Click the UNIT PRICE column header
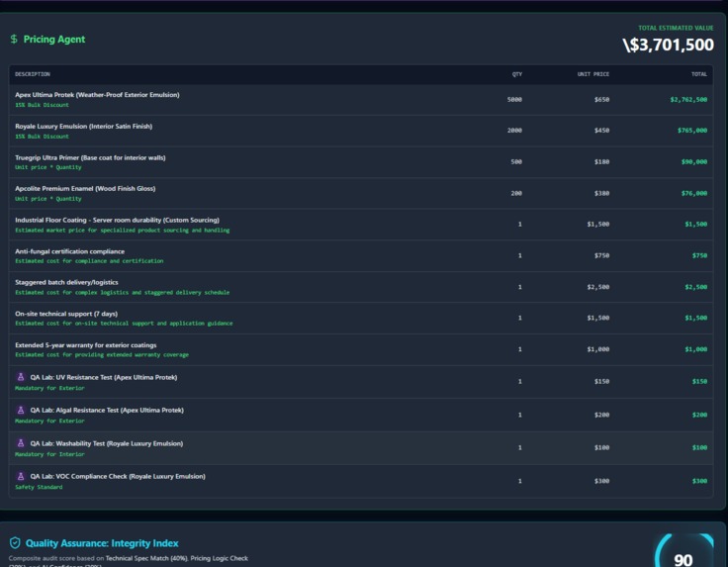This screenshot has width=728, height=567. click(593, 74)
